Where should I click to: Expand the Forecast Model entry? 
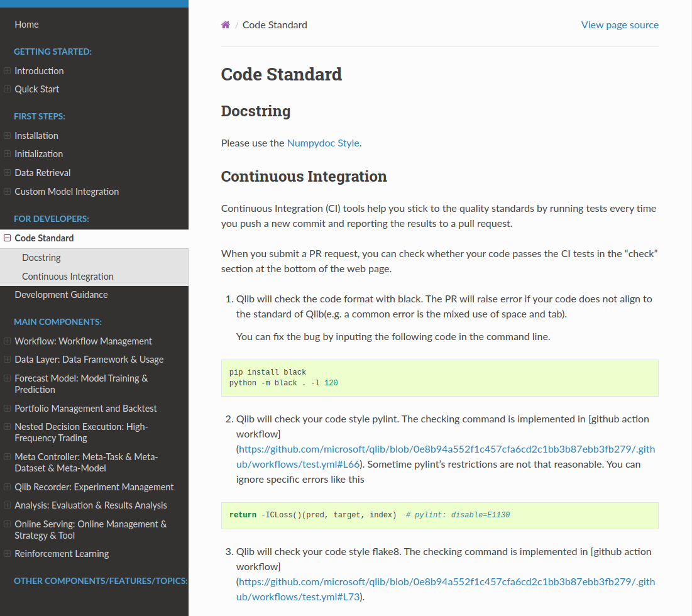(7, 378)
